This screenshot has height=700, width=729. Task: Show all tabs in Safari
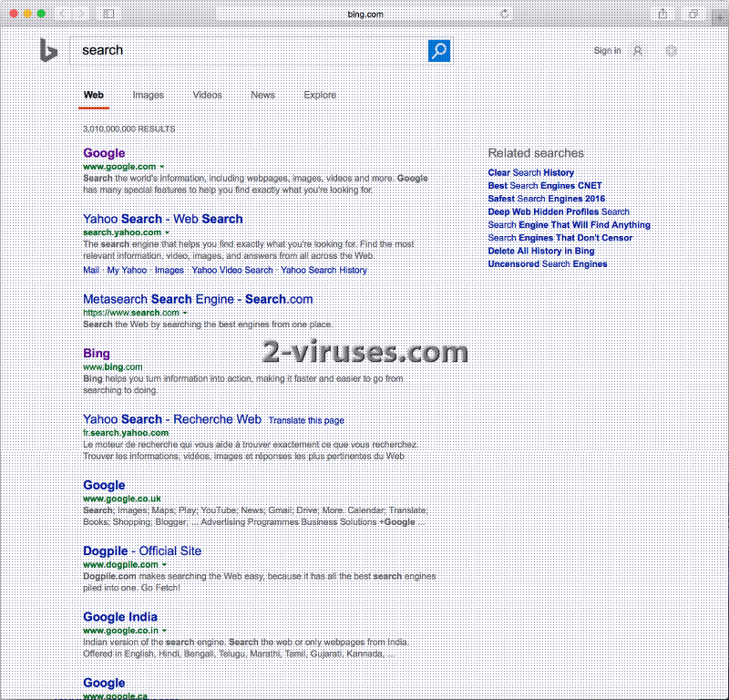693,14
